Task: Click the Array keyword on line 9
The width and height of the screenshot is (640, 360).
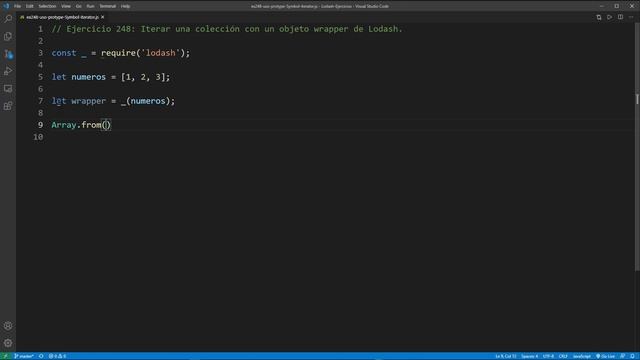Action: (x=64, y=125)
